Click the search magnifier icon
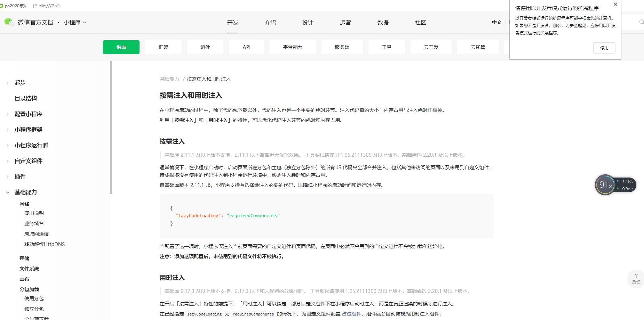 [x=641, y=22]
